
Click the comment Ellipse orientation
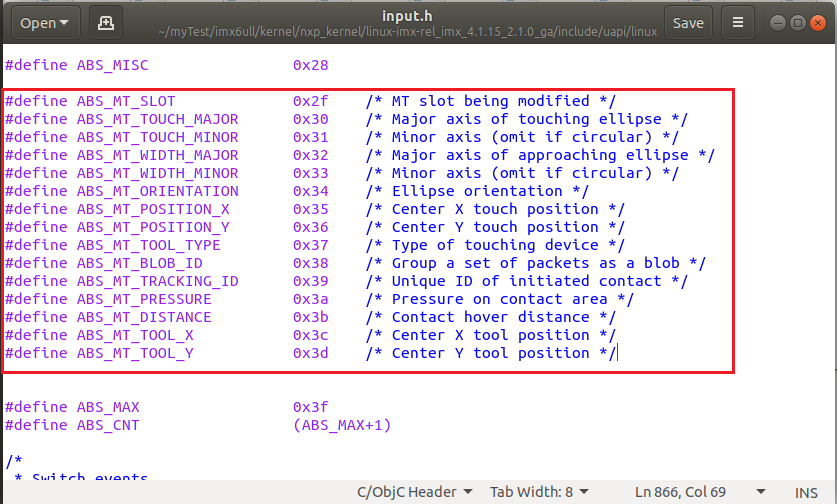pos(477,191)
